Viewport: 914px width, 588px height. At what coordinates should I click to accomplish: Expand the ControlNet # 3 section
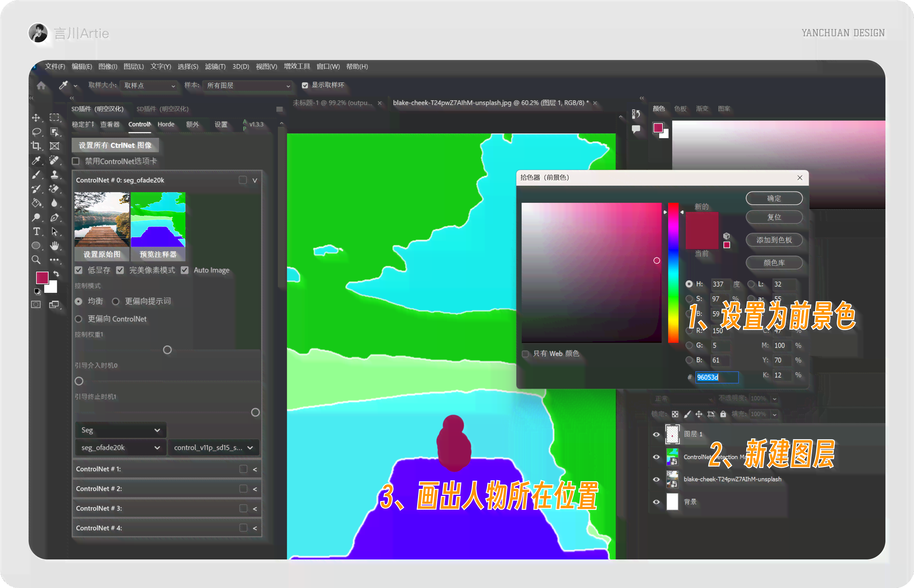[x=255, y=508]
